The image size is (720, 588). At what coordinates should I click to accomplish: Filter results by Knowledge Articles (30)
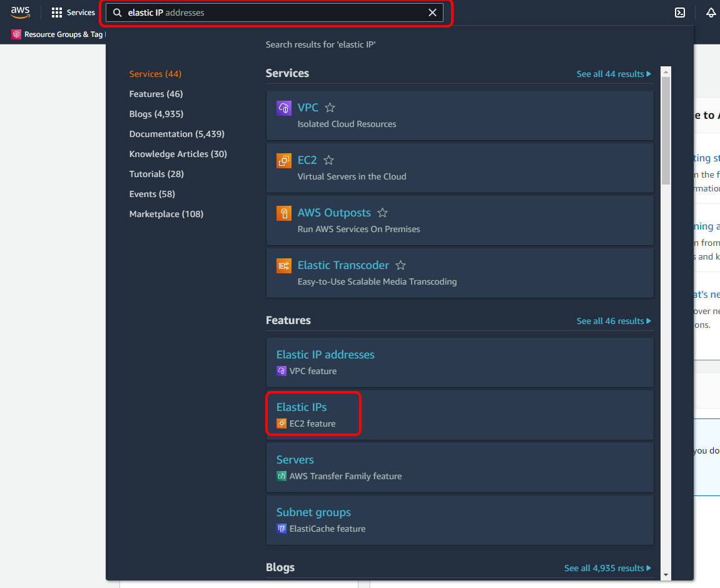178,155
